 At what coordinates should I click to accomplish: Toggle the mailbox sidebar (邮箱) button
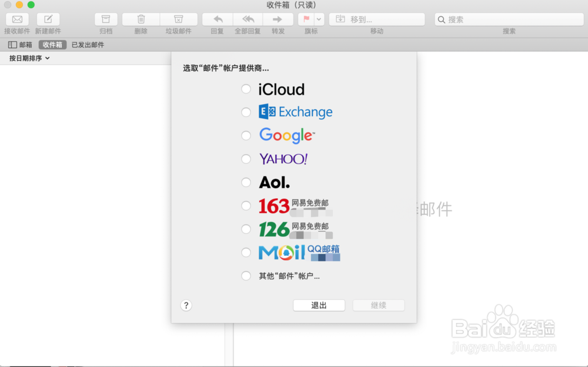coord(20,45)
